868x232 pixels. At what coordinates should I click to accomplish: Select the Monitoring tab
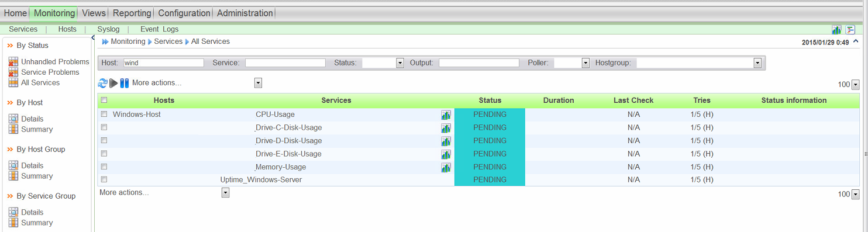[54, 13]
